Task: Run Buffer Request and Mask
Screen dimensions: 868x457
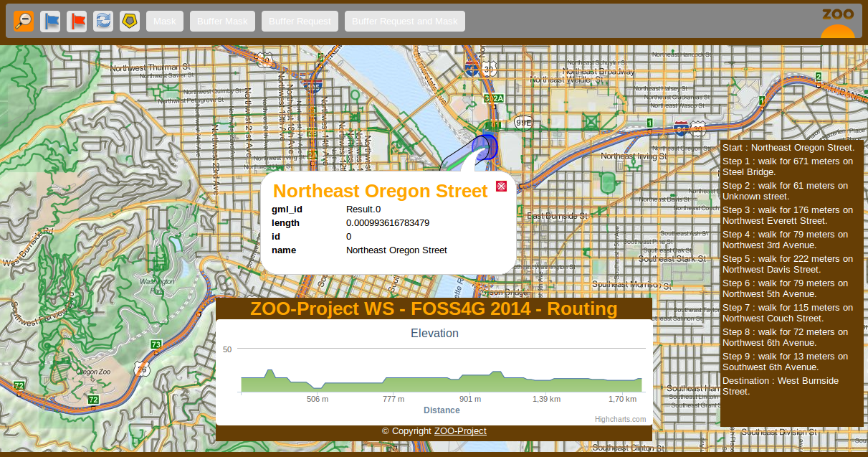Action: click(x=405, y=22)
